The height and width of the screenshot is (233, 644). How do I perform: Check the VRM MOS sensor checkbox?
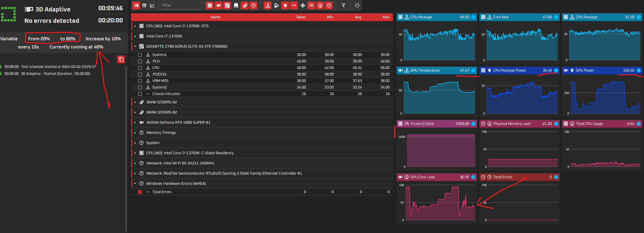(x=140, y=81)
